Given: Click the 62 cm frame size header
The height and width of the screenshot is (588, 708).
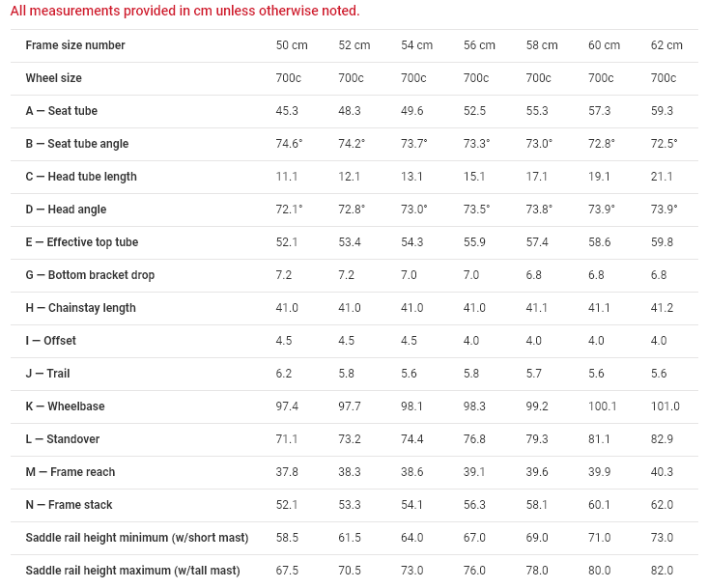Looking at the screenshot, I should (666, 45).
